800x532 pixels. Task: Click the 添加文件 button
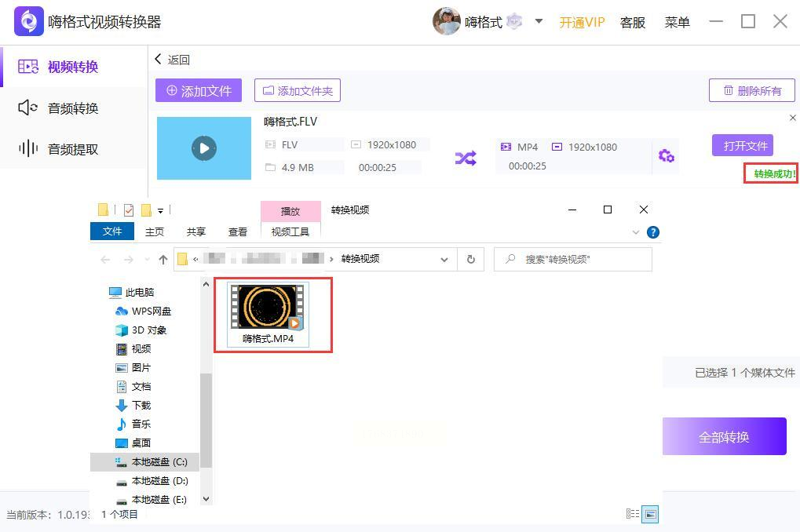199,90
